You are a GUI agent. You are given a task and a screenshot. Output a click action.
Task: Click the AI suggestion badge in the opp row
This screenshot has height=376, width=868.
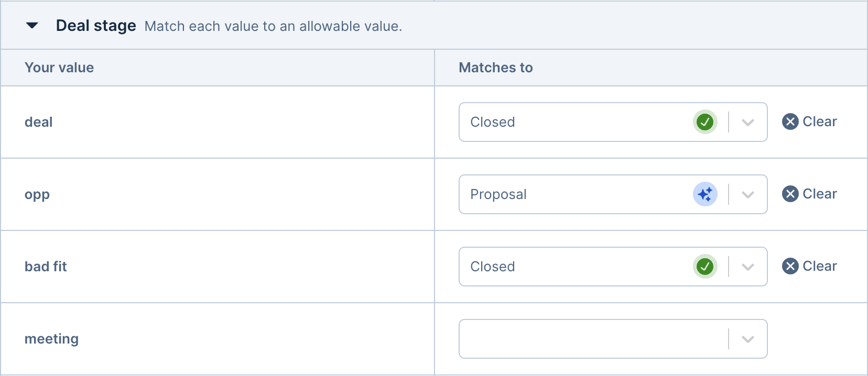[705, 194]
